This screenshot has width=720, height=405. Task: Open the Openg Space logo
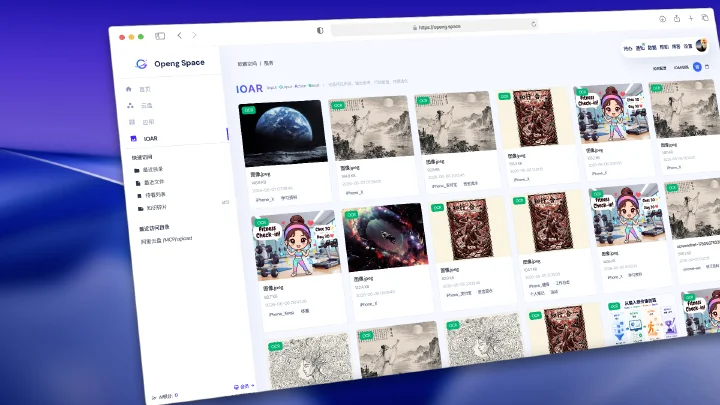point(170,63)
